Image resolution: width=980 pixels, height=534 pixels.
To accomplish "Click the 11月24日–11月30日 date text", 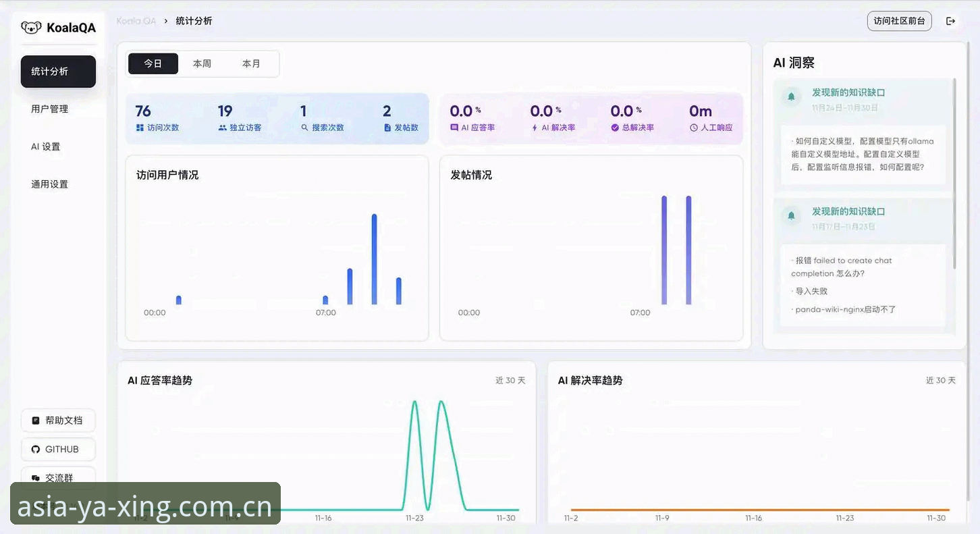I will (844, 108).
